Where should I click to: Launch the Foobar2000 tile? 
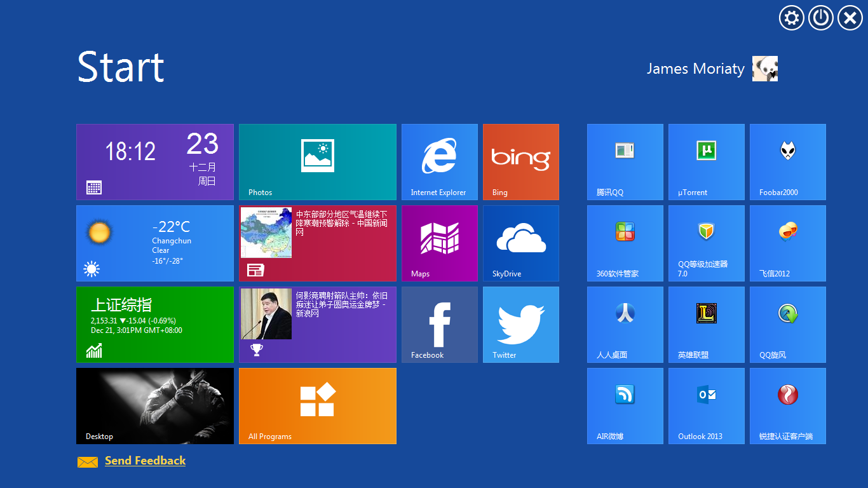[788, 162]
